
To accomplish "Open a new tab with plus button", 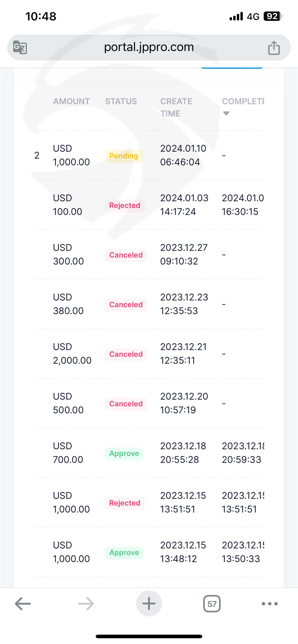I will (x=149, y=604).
